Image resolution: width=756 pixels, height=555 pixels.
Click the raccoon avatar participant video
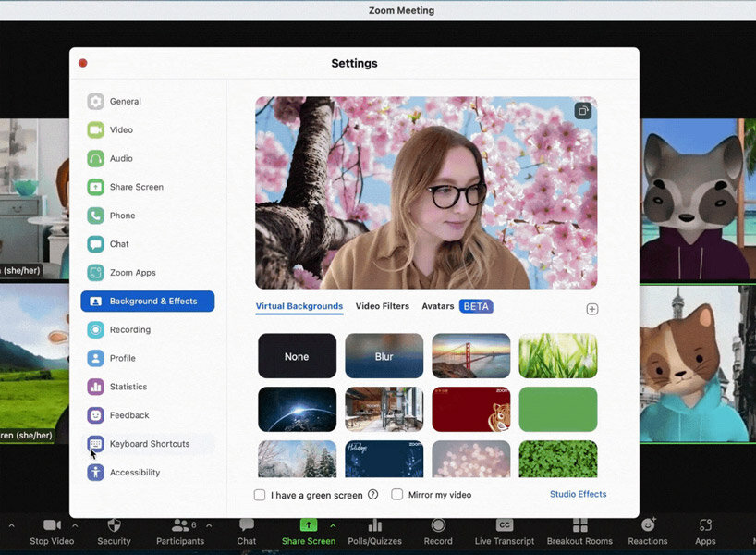click(697, 199)
